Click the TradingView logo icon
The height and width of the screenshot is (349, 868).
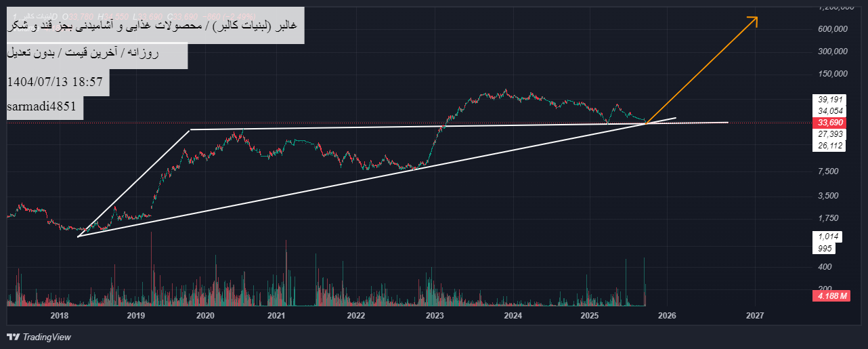click(12, 337)
